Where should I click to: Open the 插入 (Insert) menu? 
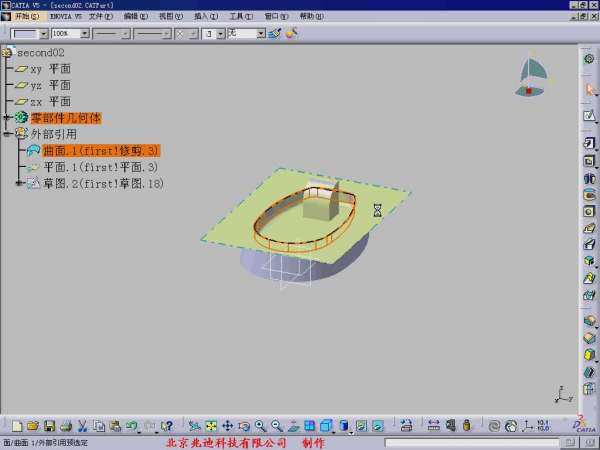205,17
